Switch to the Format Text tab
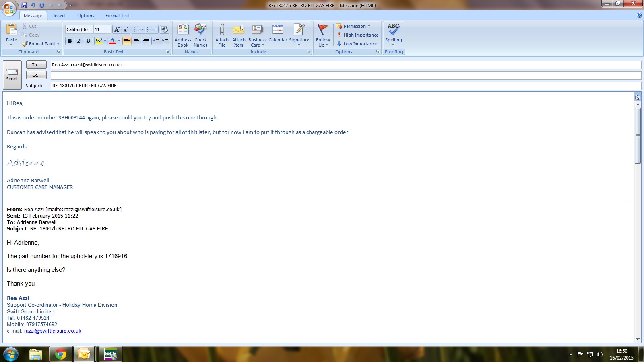Image resolution: width=644 pixels, height=362 pixels. pos(117,16)
